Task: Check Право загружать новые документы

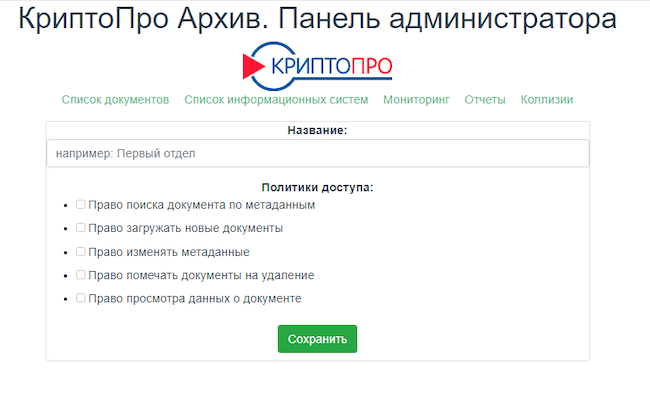Action: tap(80, 228)
